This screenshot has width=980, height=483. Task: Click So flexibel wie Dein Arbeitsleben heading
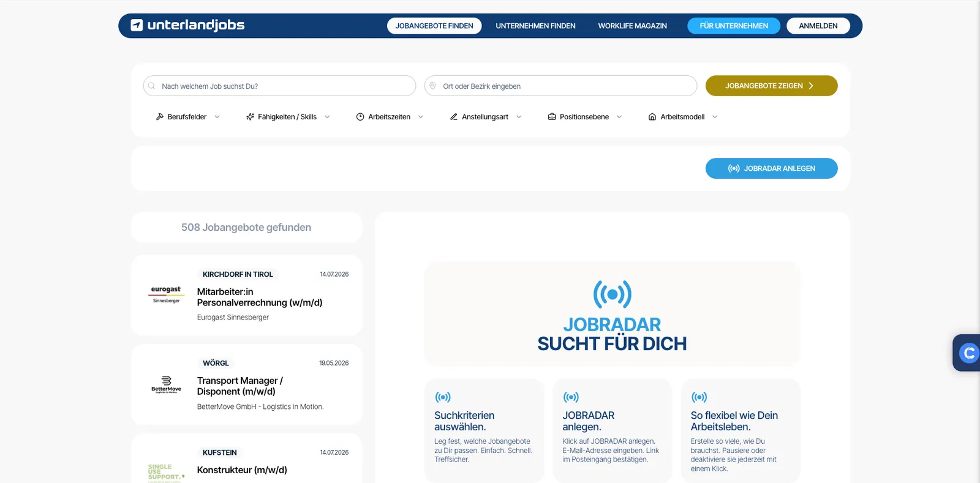point(734,421)
